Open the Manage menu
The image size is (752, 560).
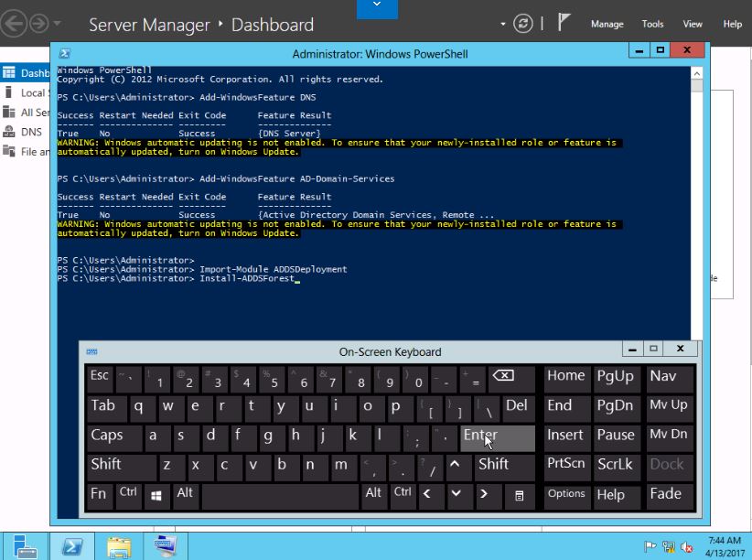(x=607, y=24)
